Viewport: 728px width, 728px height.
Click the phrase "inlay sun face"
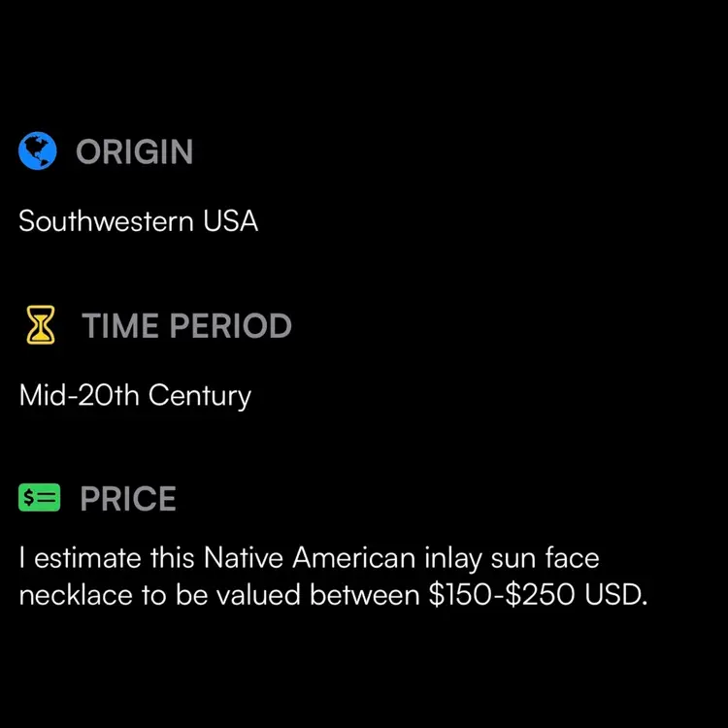click(512, 558)
